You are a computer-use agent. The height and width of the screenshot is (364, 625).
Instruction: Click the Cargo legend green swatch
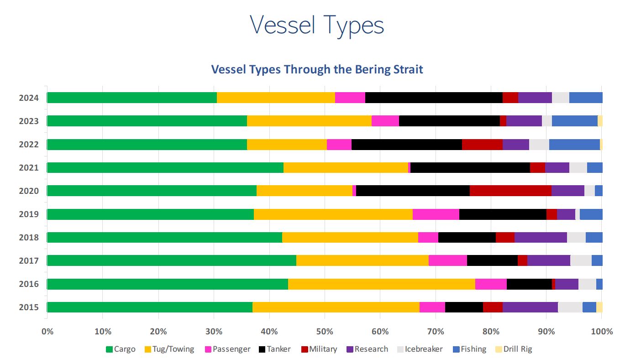click(109, 349)
